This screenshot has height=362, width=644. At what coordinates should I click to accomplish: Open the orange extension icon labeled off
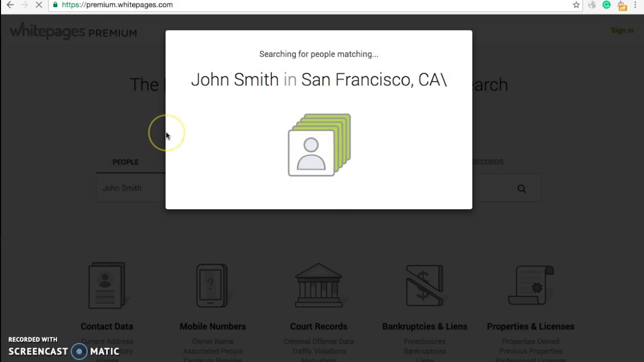622,6
